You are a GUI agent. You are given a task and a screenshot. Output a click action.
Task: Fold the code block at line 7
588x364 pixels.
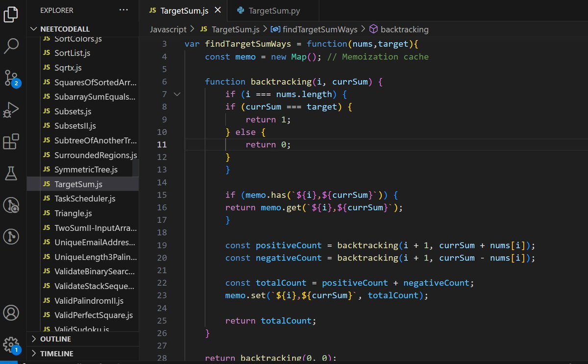176,94
